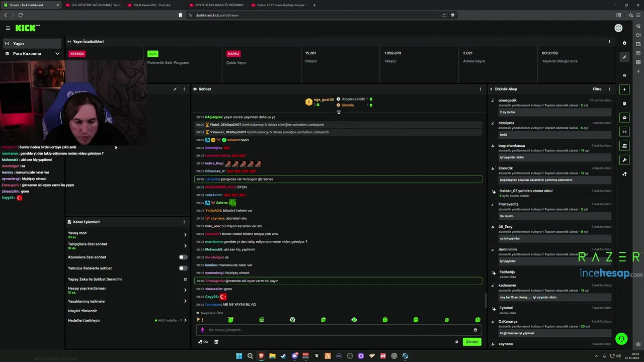644x362 pixels.
Task: Open Discord from the taskbar
Action: pos(294,356)
